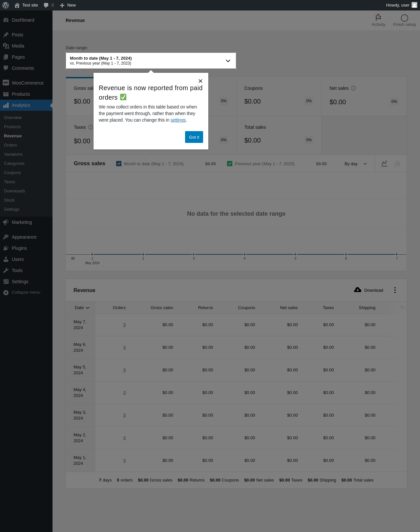Screen dimensions: 420x532
Task: Open the orders link for May 4, 2024
Action: click(x=125, y=393)
